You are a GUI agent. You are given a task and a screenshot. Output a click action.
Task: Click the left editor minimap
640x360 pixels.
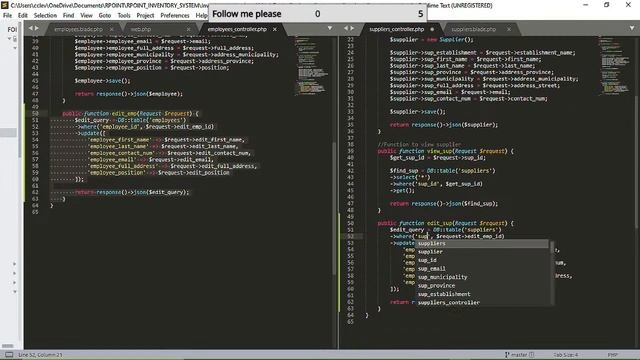tap(312, 65)
